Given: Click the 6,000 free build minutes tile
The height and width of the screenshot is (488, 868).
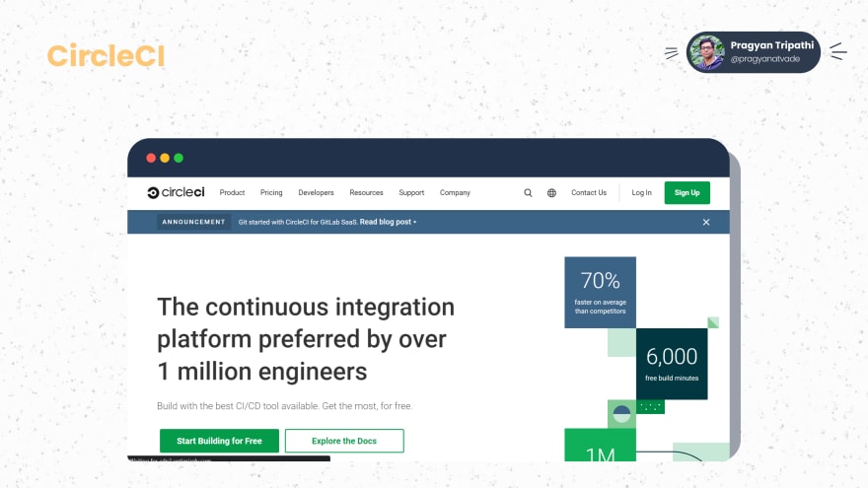Looking at the screenshot, I should click(x=672, y=364).
